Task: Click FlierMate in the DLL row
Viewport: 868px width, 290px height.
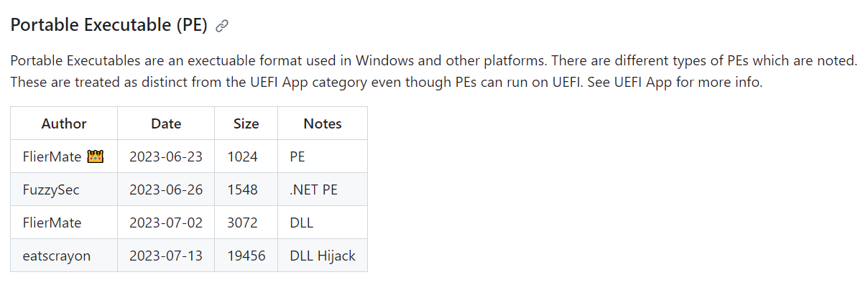Action: [52, 223]
